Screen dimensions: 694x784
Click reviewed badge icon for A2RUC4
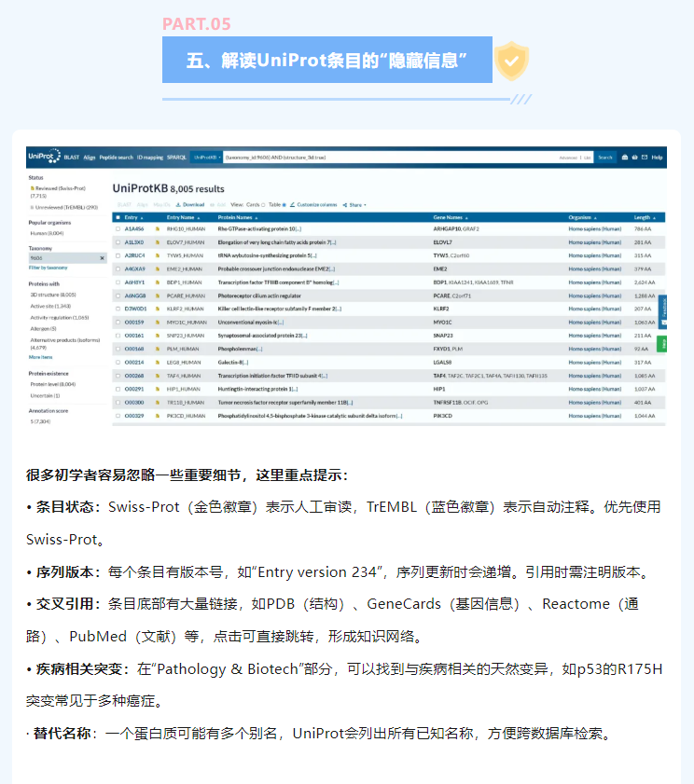157,255
